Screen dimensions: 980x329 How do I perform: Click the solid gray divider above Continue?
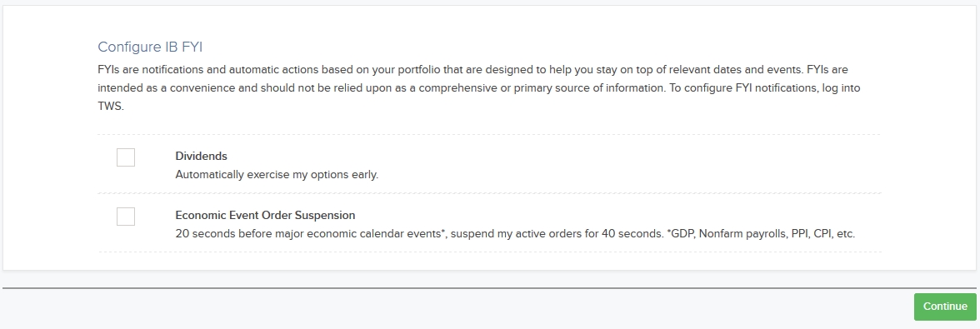coord(489,288)
